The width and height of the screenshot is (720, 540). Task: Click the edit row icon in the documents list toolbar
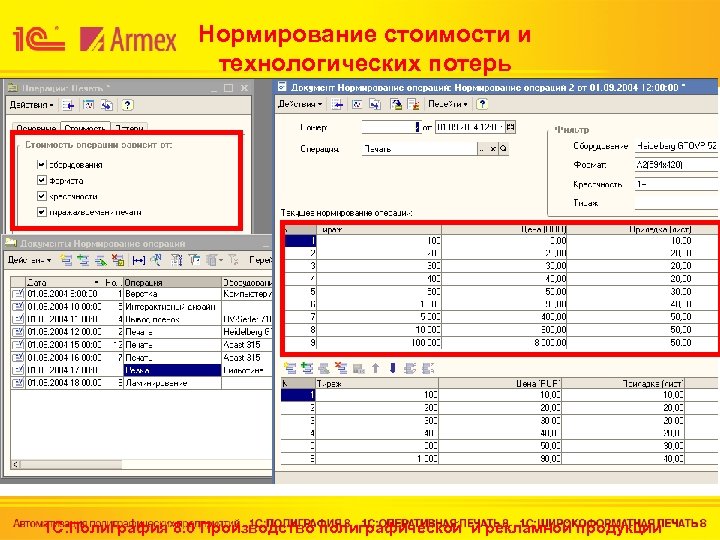point(101,260)
